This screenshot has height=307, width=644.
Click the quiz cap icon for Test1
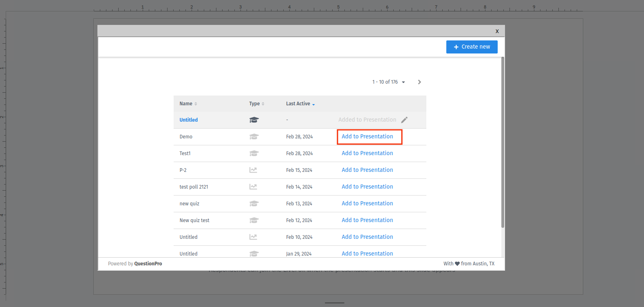point(254,153)
